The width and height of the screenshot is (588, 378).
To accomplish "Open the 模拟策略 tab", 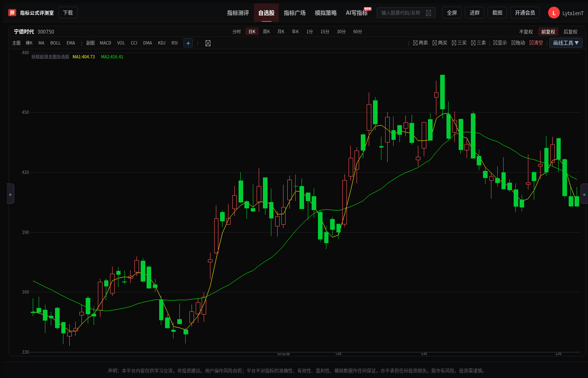I will [326, 13].
